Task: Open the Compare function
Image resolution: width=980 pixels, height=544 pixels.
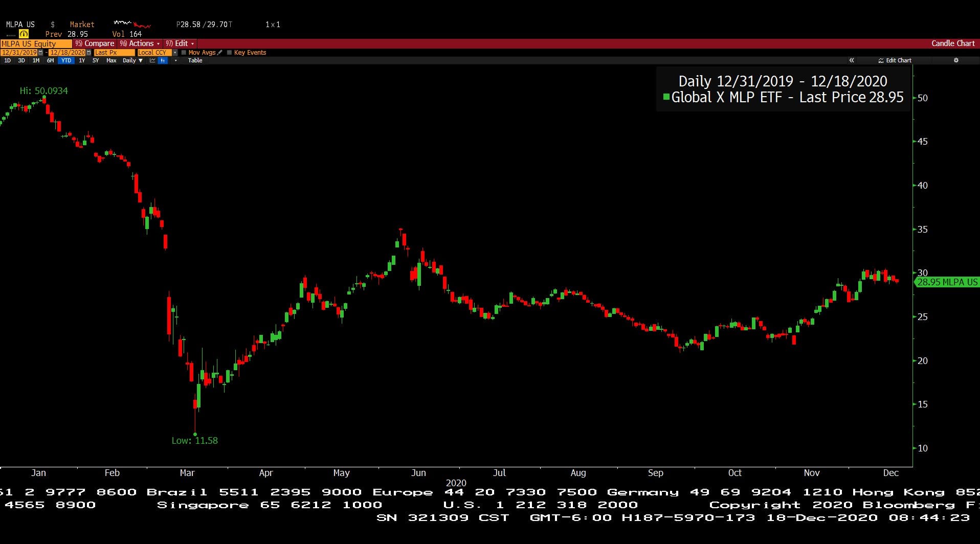Action: [95, 43]
